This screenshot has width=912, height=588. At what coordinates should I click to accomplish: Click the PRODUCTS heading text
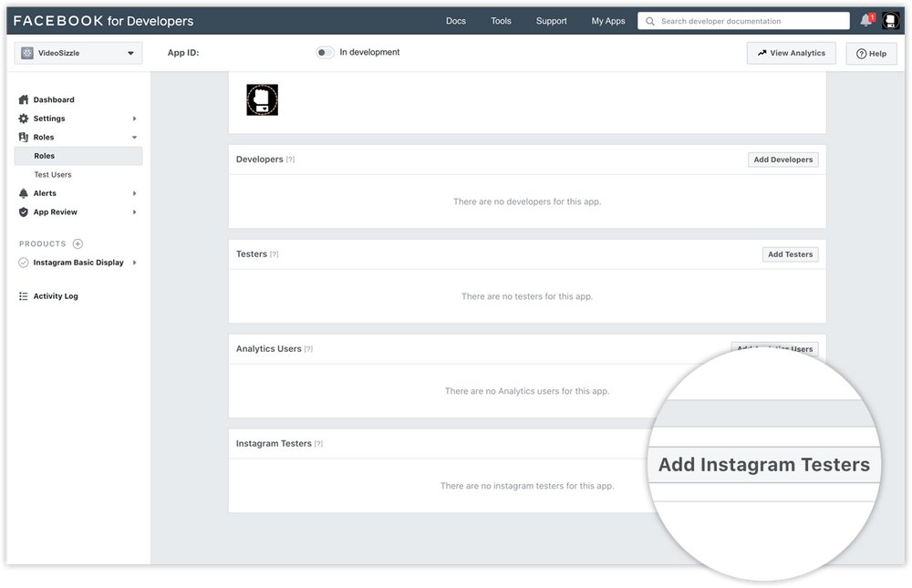43,243
